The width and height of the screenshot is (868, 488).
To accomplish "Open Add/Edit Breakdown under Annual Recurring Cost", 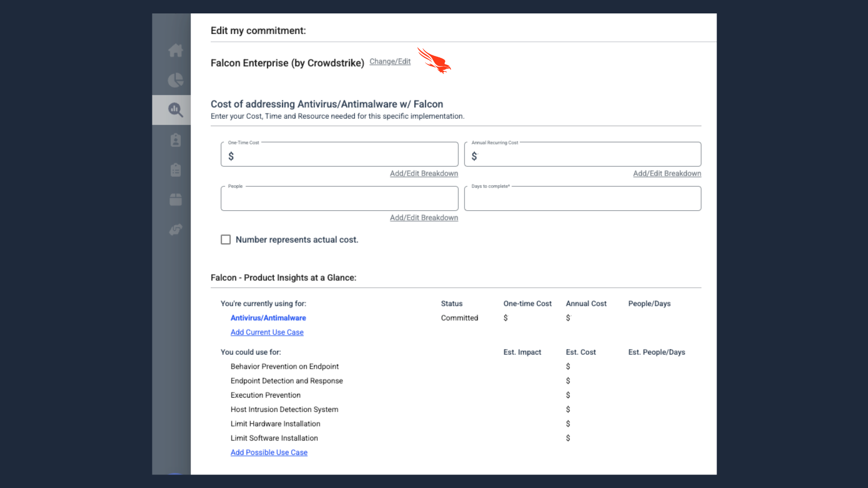I will tap(667, 174).
